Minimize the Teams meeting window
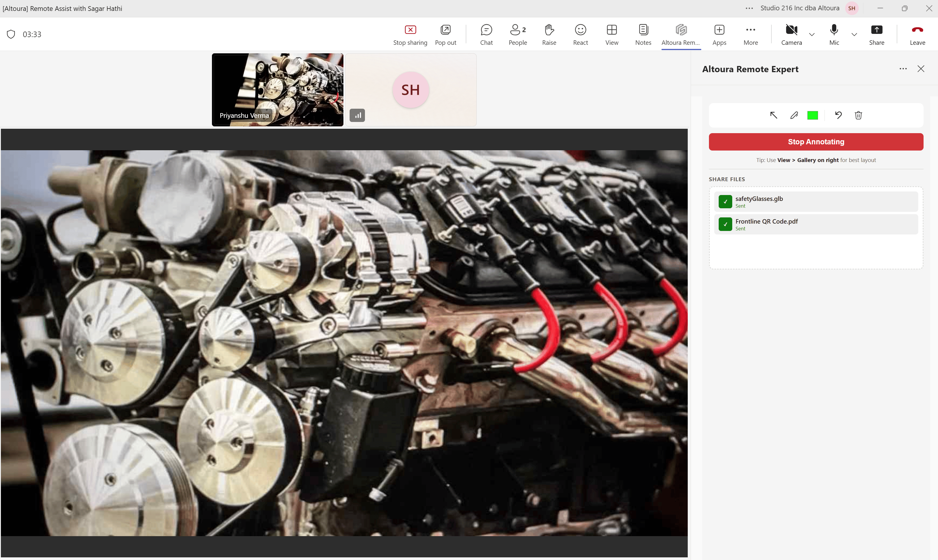The height and width of the screenshot is (560, 938). pos(880,8)
